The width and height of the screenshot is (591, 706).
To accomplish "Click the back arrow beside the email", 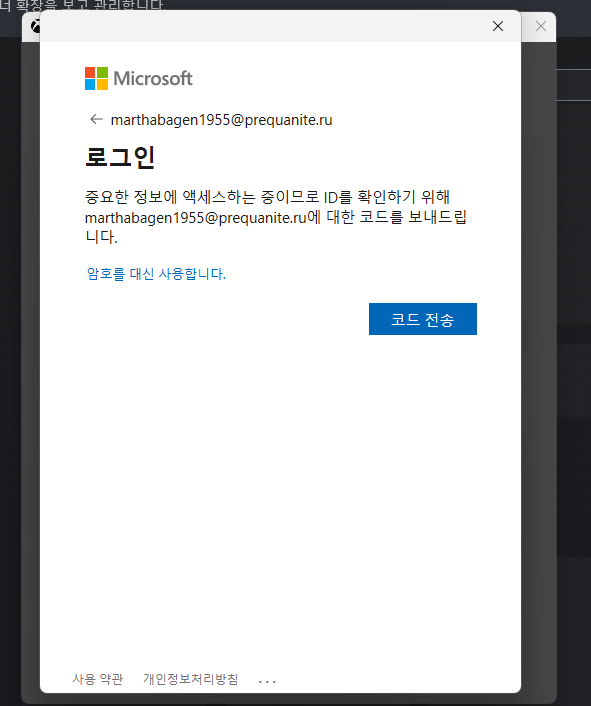I will 96,119.
